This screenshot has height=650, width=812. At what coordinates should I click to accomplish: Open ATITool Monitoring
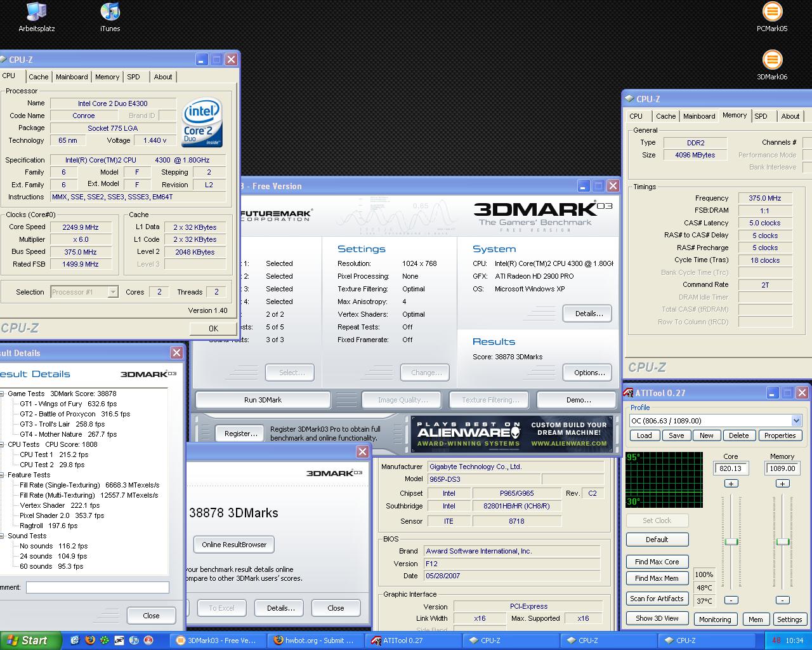point(715,620)
